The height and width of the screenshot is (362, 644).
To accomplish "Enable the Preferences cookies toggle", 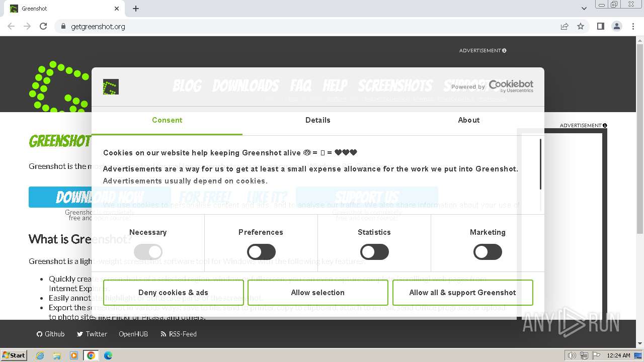I will tap(261, 252).
